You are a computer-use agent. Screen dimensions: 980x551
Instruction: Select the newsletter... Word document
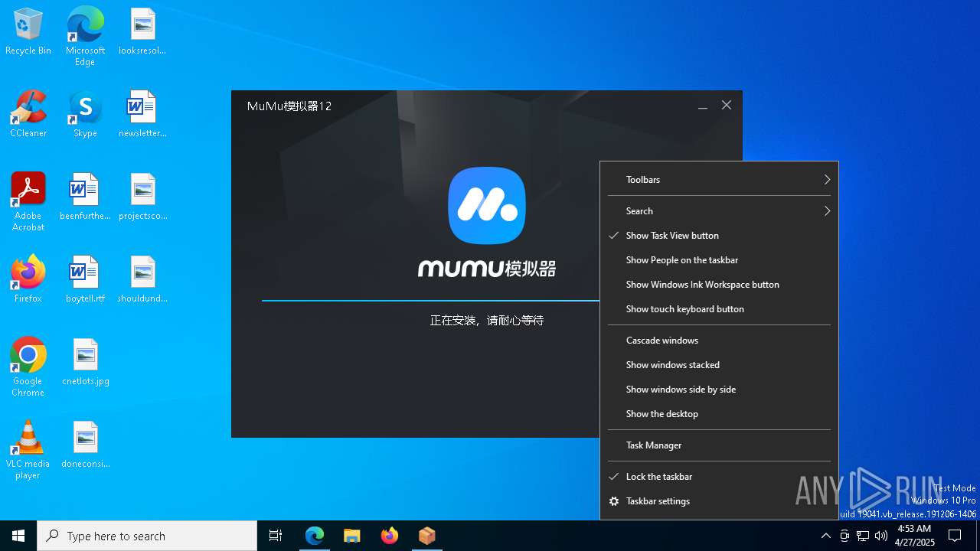pos(142,114)
